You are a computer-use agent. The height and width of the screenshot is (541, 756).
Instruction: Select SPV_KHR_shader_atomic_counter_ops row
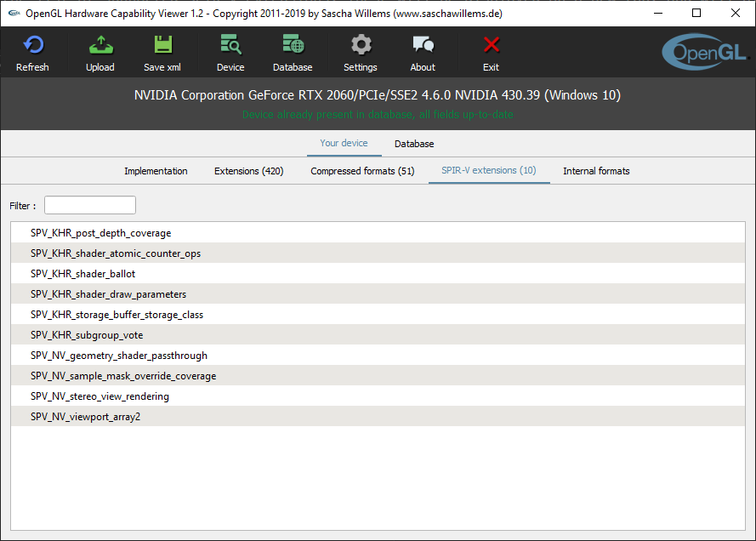tap(378, 253)
